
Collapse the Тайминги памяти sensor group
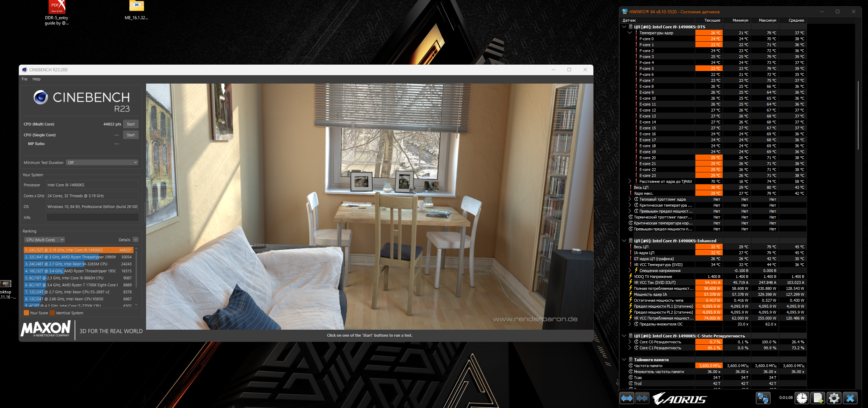pos(624,359)
